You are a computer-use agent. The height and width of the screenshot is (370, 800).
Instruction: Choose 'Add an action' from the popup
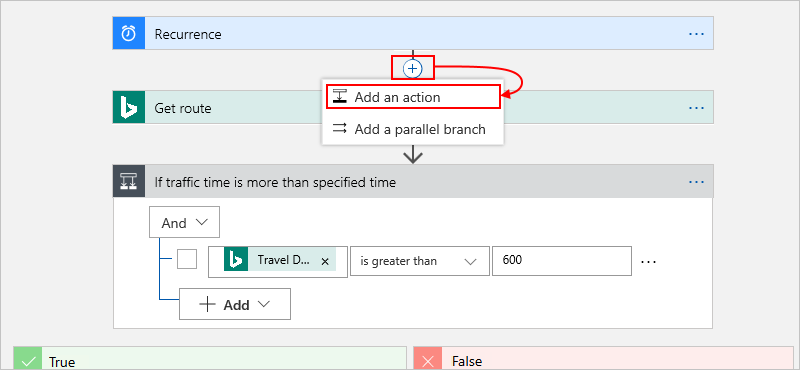pyautogui.click(x=413, y=97)
